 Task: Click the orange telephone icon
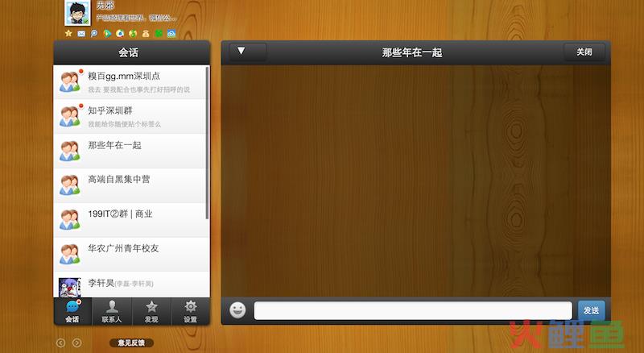pyautogui.click(x=146, y=34)
